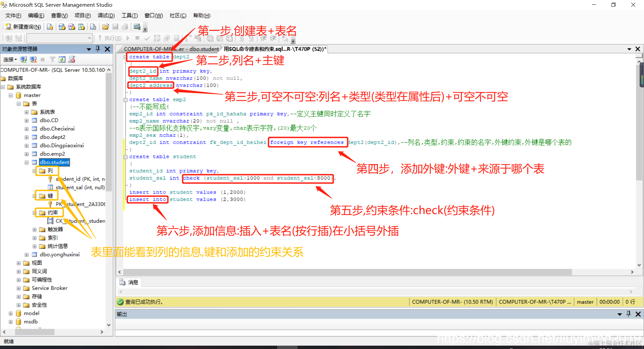Click the Analysis Services DMX query icon

click(x=71, y=27)
